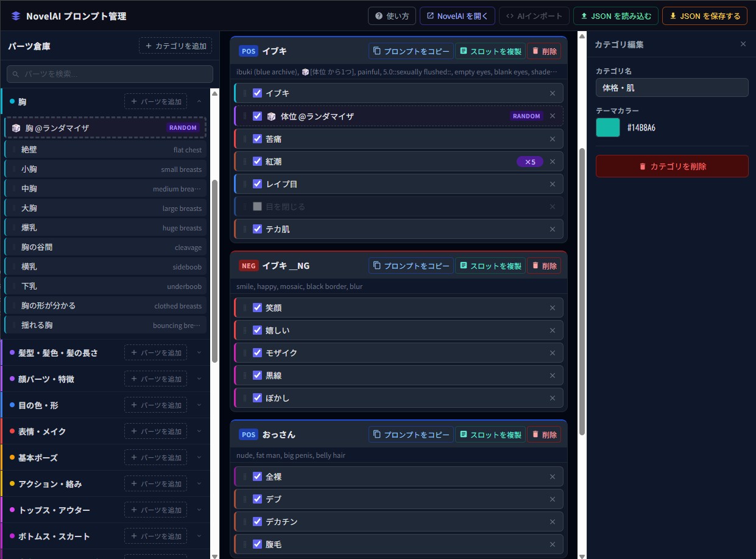Click the NovelAI layered logo icon
This screenshot has height=559, width=756.
(16, 16)
